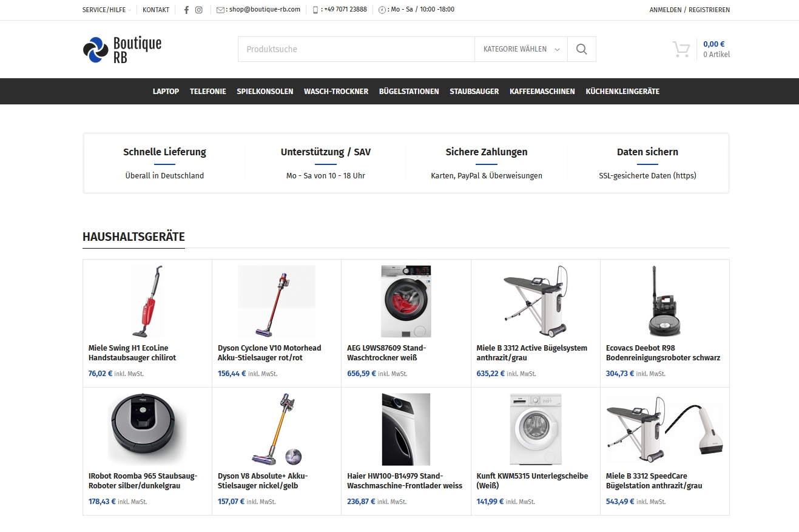
Task: Click the magnifier search button
Action: pos(581,49)
